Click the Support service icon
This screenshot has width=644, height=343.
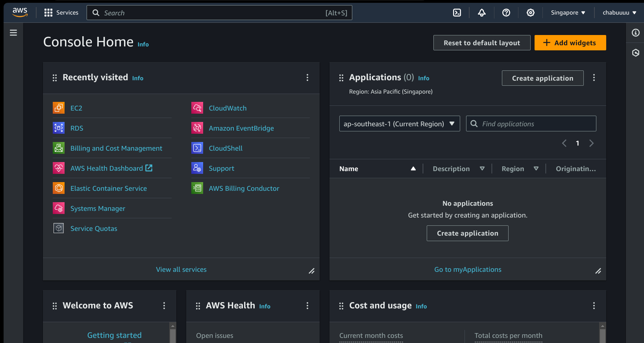197,168
